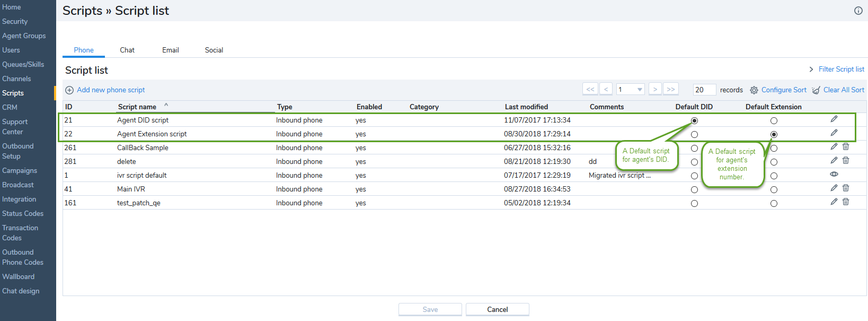
Task: Open Broadcast in sidebar
Action: pos(18,185)
